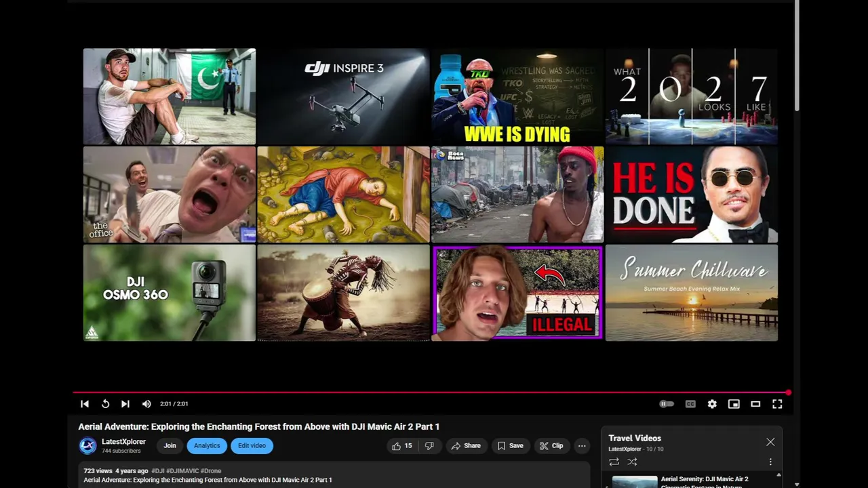Like the video

402,445
